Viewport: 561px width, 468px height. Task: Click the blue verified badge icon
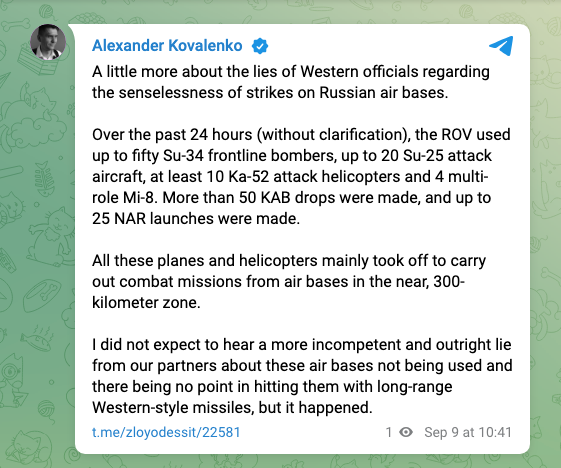click(x=260, y=46)
